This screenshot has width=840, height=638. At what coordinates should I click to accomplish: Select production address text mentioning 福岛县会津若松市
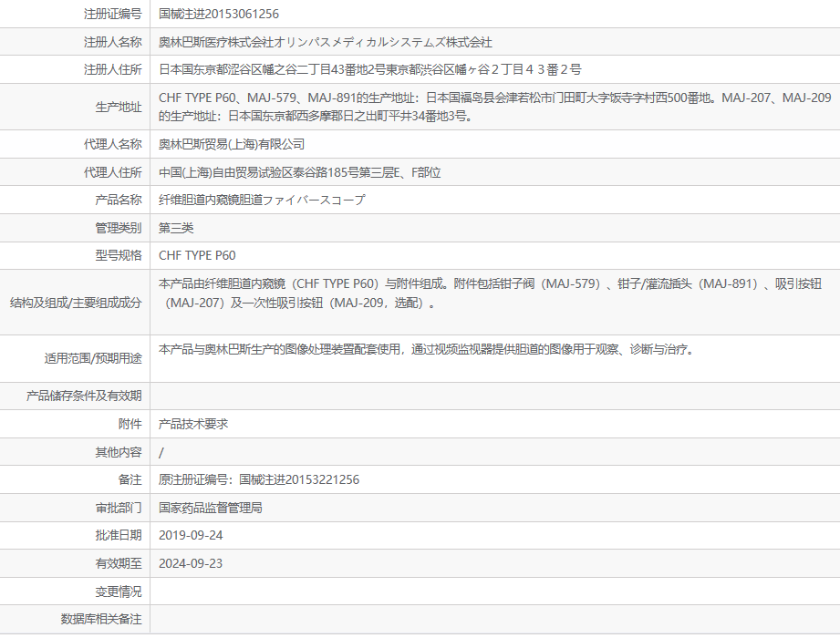[495, 107]
